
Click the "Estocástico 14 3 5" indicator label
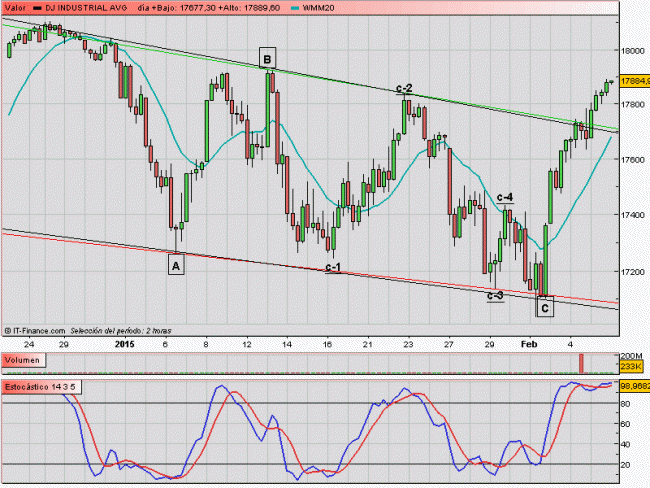41,387
